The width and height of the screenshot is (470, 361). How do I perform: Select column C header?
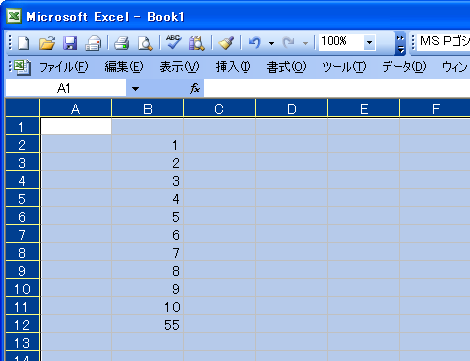(219, 108)
